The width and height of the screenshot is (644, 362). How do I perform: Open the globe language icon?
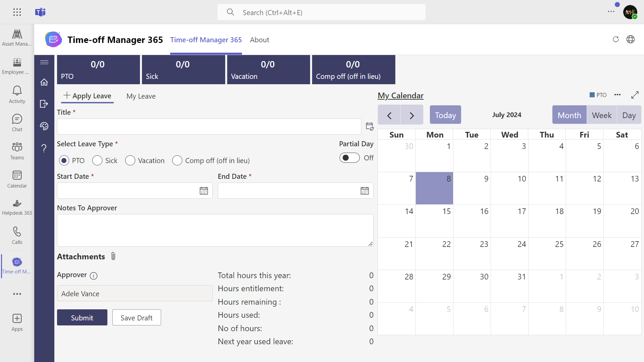pos(631,40)
